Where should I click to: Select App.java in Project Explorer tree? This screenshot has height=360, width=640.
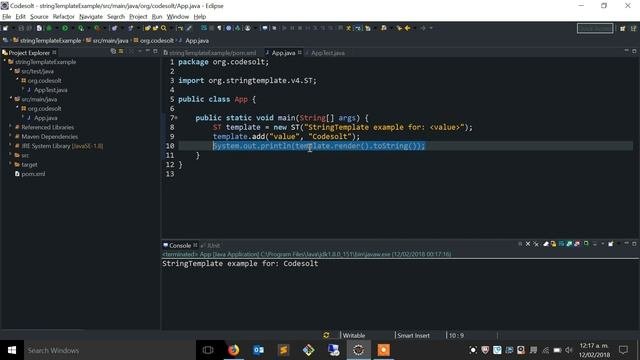click(x=45, y=118)
